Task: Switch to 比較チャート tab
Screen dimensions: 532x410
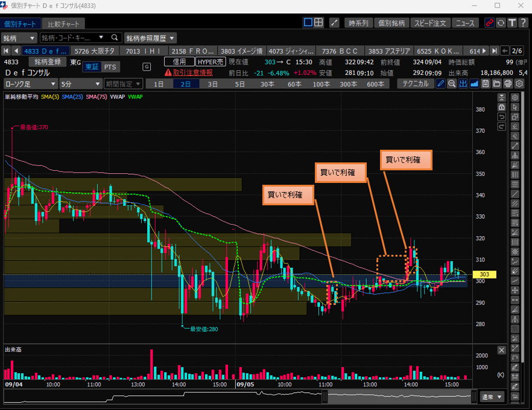Action: pyautogui.click(x=63, y=24)
